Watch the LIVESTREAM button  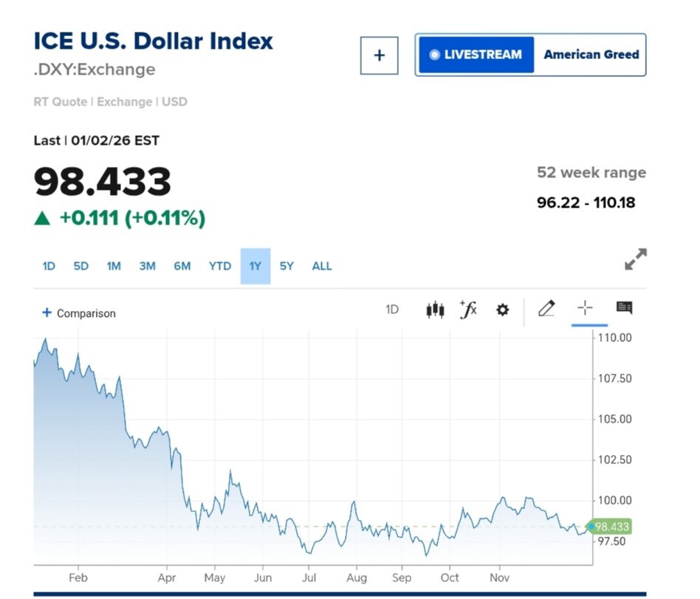click(x=476, y=55)
